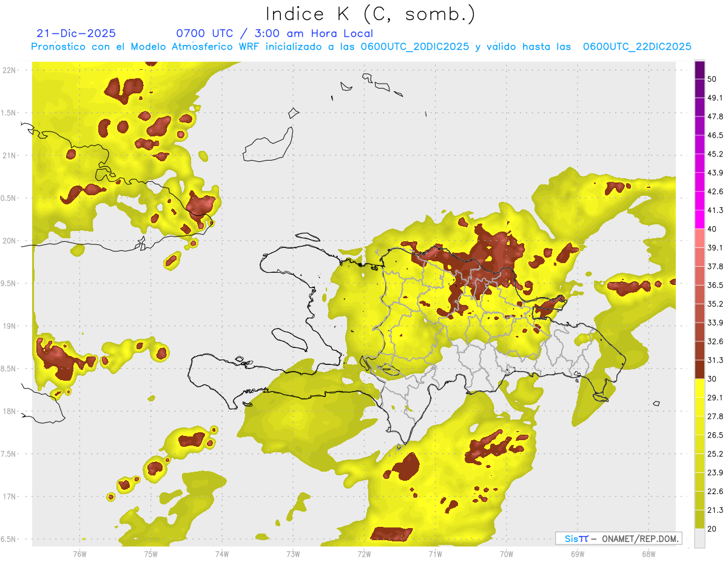The height and width of the screenshot is (562, 728).
Task: Click the legend value '36.5'
Action: [x=715, y=285]
